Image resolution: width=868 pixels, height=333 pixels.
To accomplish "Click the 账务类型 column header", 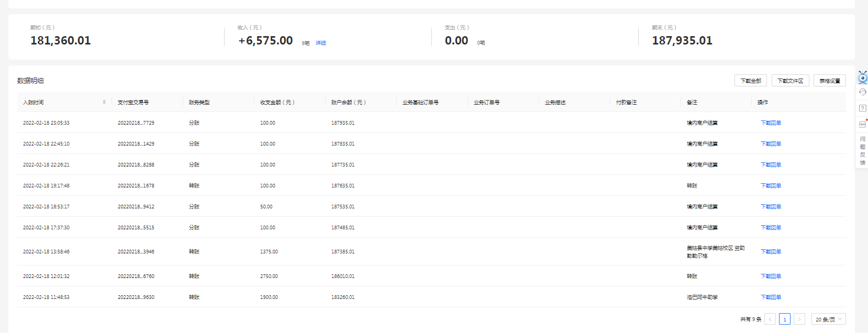I will tap(199, 102).
